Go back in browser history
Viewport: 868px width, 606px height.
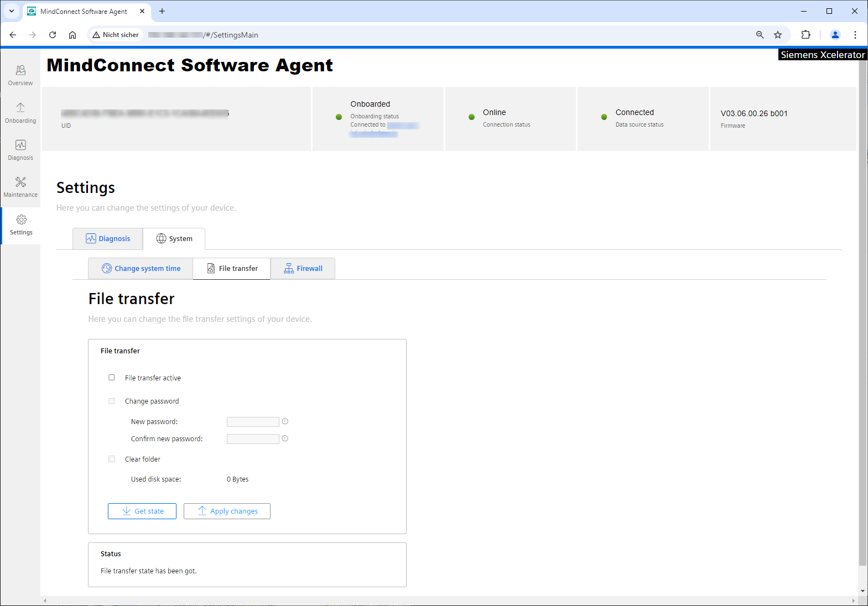point(13,35)
